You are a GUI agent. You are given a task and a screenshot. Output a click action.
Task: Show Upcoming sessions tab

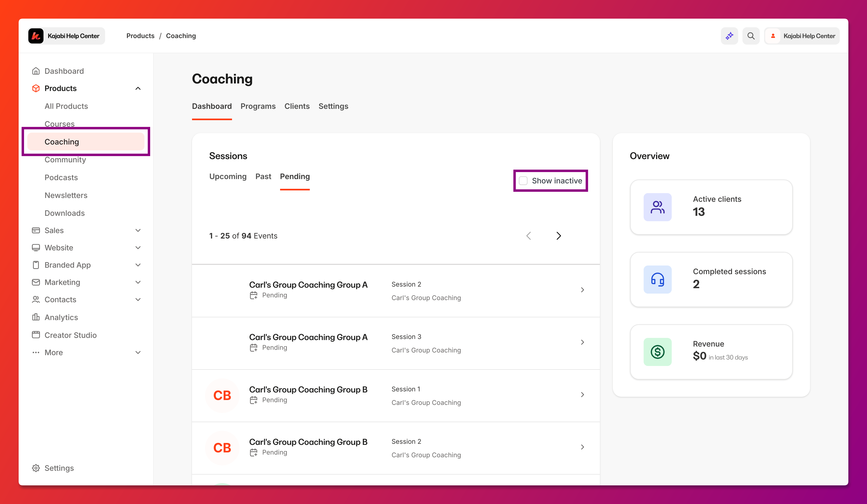coord(228,176)
